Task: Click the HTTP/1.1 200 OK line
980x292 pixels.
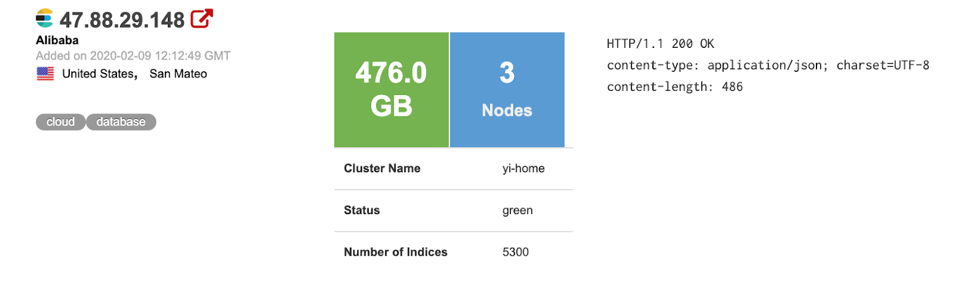Action: pyautogui.click(x=660, y=44)
